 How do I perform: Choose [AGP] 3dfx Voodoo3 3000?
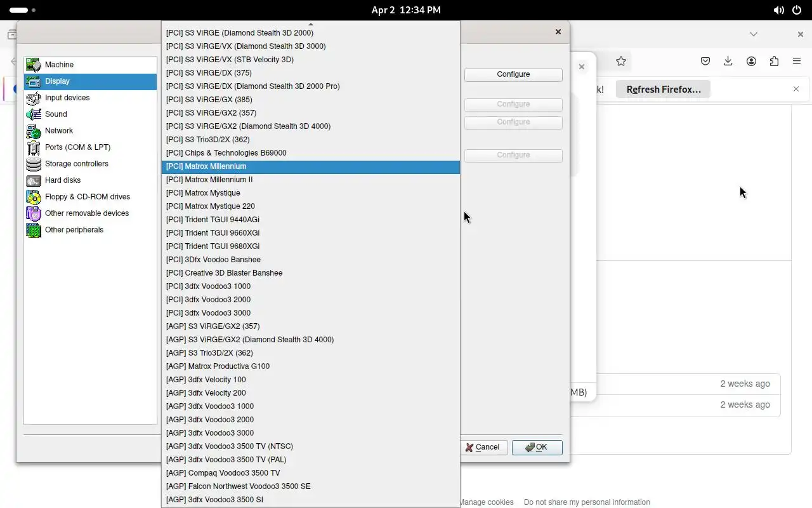click(311, 433)
